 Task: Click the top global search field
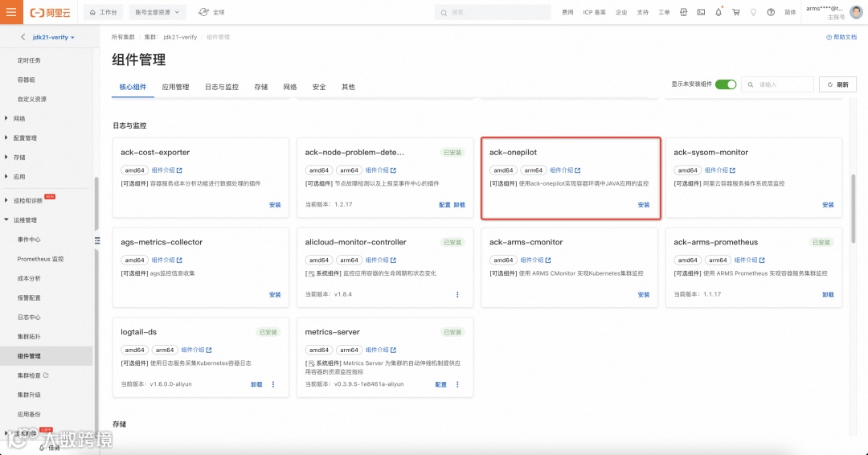493,12
